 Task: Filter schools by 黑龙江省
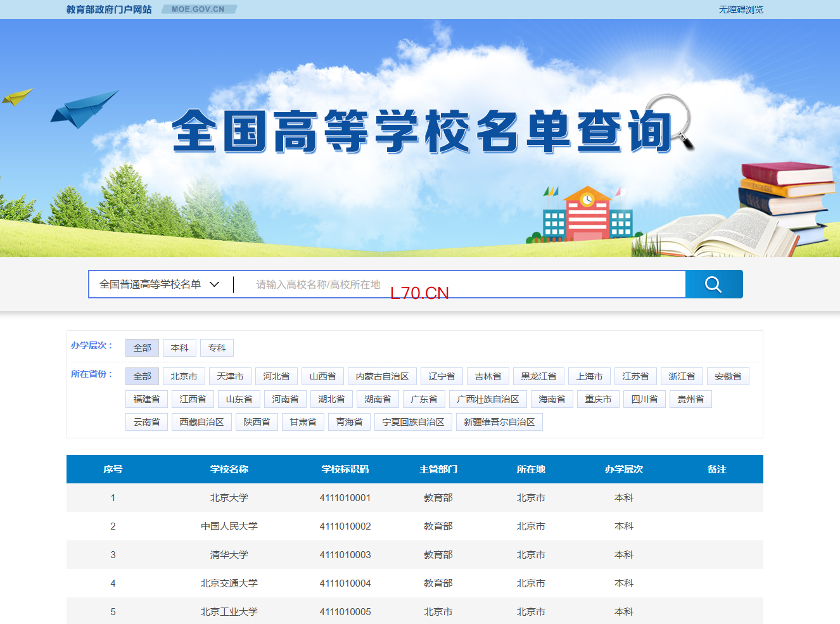click(x=538, y=376)
